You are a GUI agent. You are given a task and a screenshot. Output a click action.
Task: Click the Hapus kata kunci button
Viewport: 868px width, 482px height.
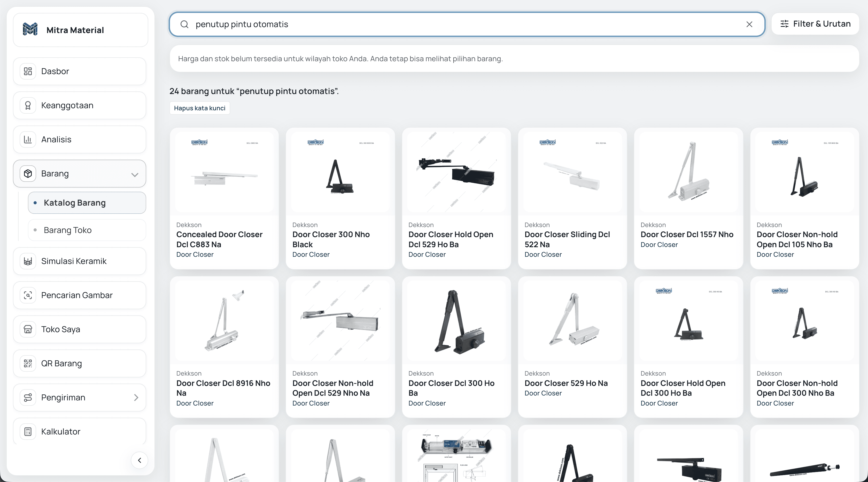pyautogui.click(x=199, y=108)
